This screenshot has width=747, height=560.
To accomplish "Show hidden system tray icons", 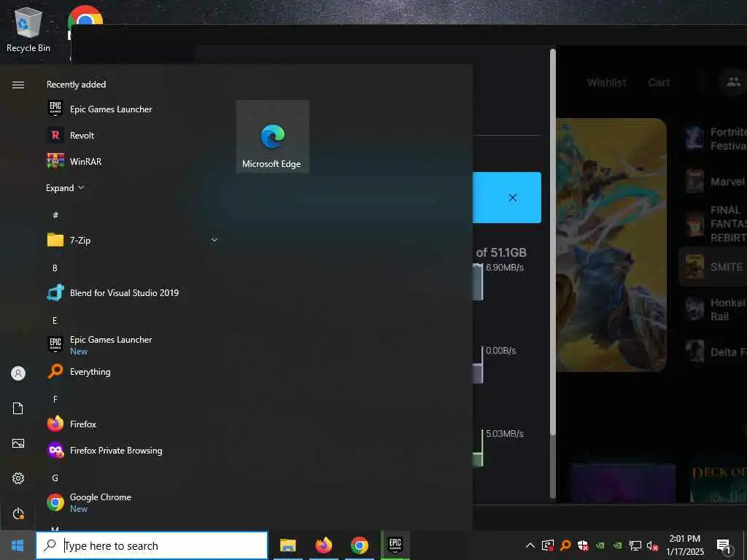I will (530, 545).
